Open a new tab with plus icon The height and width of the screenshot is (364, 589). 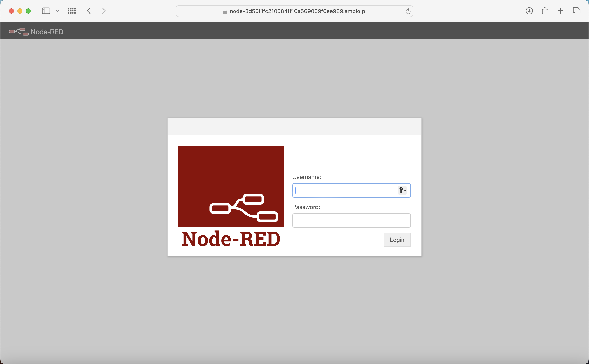560,11
